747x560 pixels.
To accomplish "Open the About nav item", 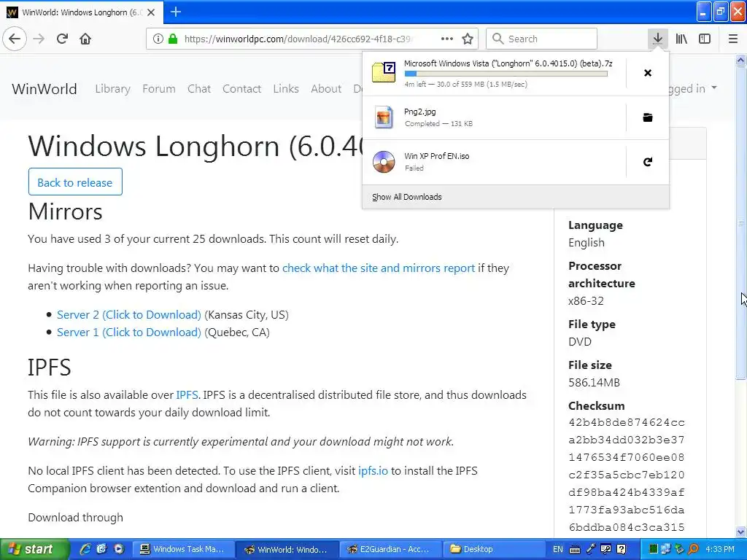I will (x=326, y=88).
